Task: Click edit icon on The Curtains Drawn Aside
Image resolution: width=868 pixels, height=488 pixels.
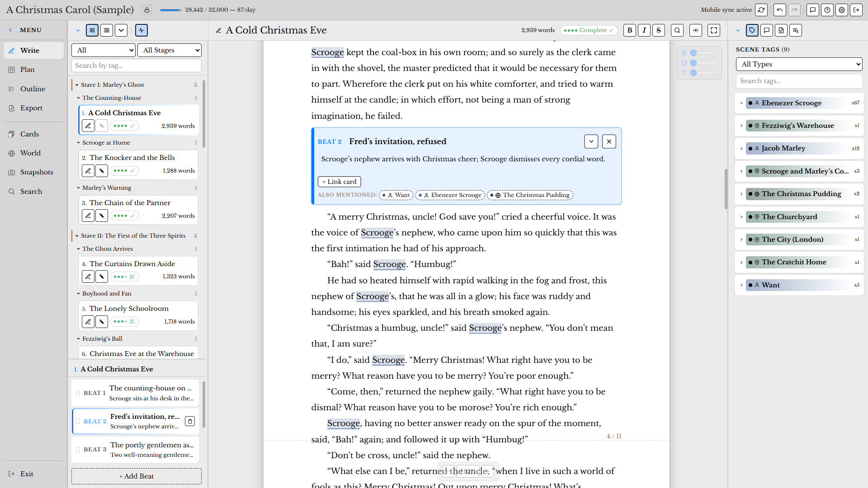Action: pos(88,276)
